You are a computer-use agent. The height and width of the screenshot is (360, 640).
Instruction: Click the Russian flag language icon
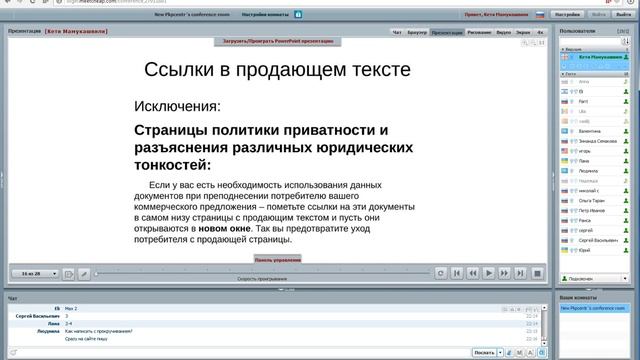540,15
